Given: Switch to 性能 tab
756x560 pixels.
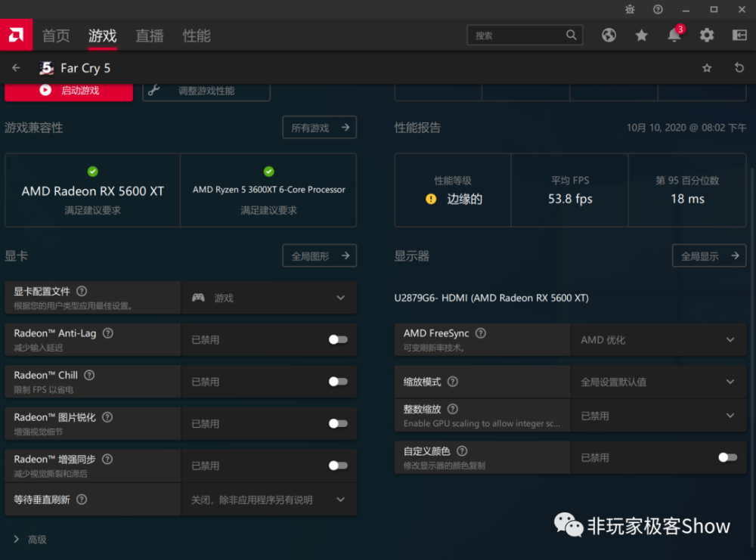Looking at the screenshot, I should pos(197,36).
